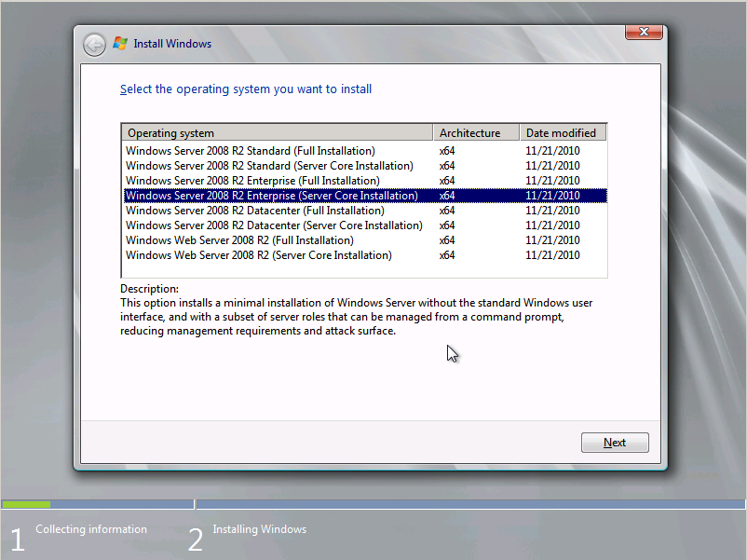Screen dimensions: 747x560
Task: Click the Date modified column header
Action: 563,133
